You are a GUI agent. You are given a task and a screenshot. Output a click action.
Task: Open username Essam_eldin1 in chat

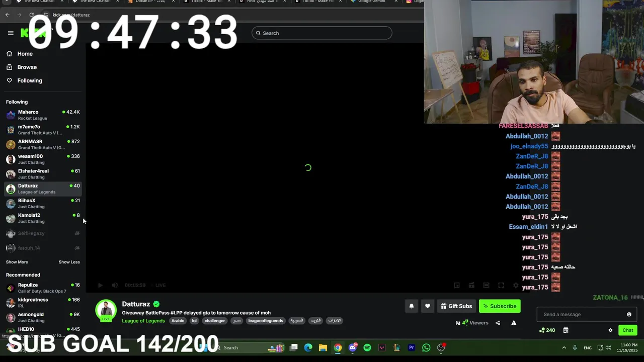click(x=528, y=227)
